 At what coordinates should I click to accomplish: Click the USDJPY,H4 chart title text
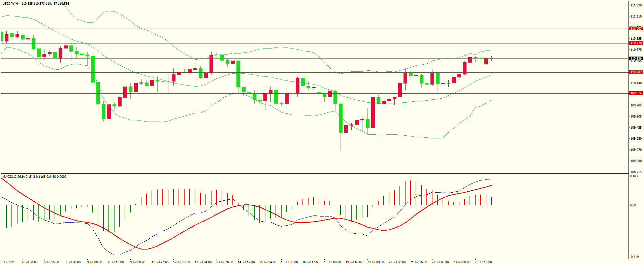(x=11, y=4)
